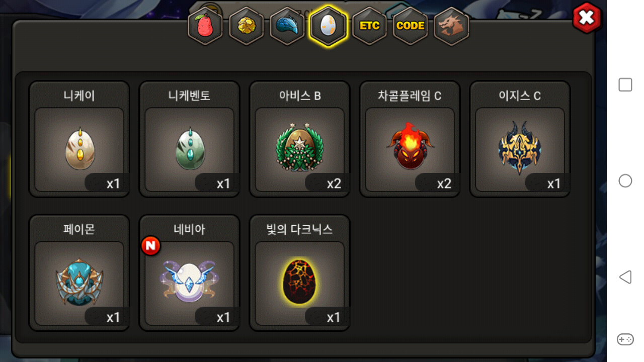Pick the 빛의 다크닉스 lava egg

(x=300, y=273)
